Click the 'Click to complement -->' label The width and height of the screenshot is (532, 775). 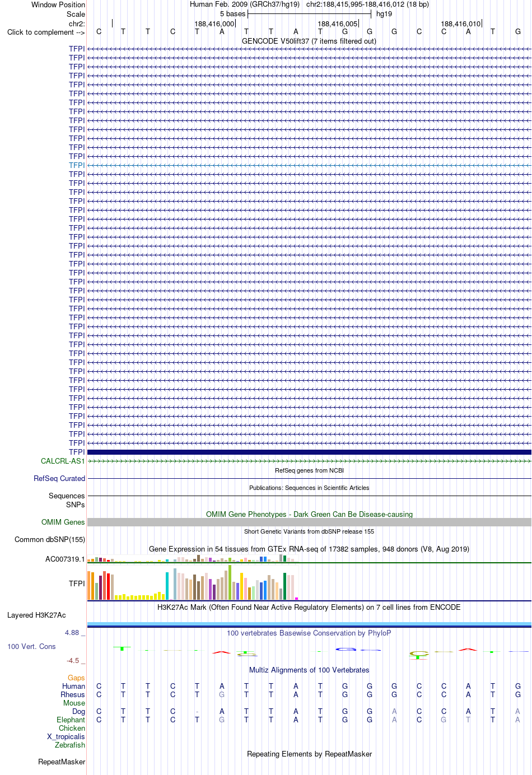(x=46, y=32)
